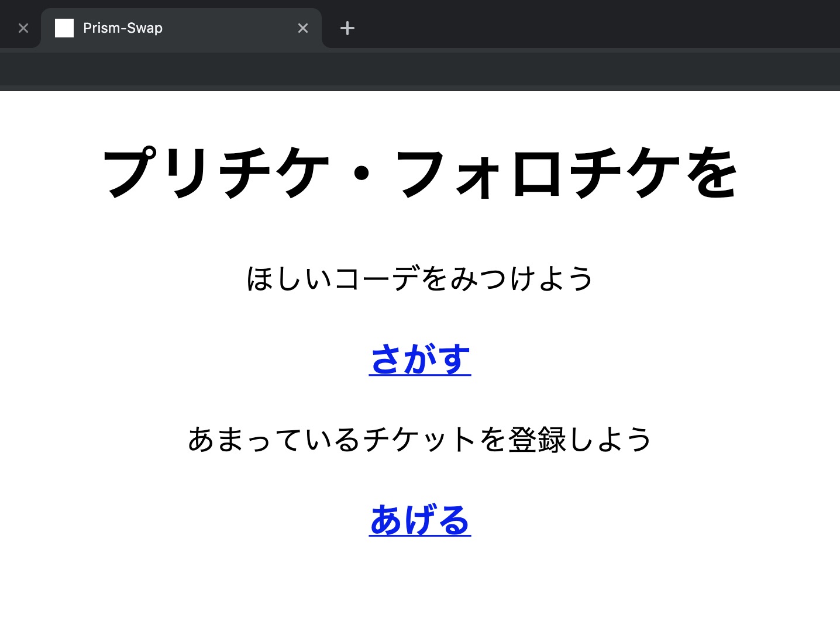Select the Prism-Swap tab title
Image resolution: width=840 pixels, height=622 pixels.
[x=123, y=28]
